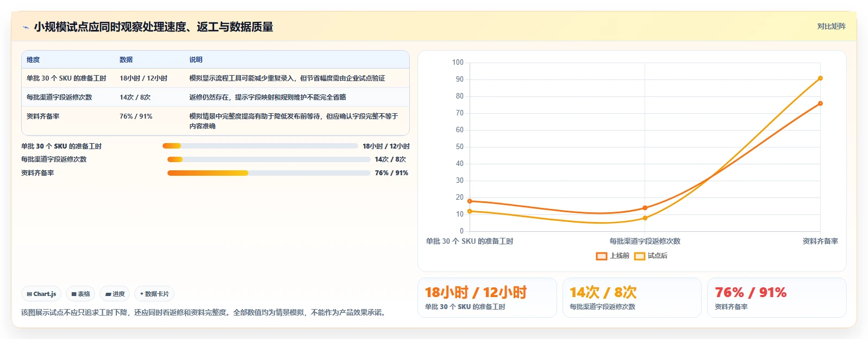Click the 对比矩阵 label in header

(831, 26)
